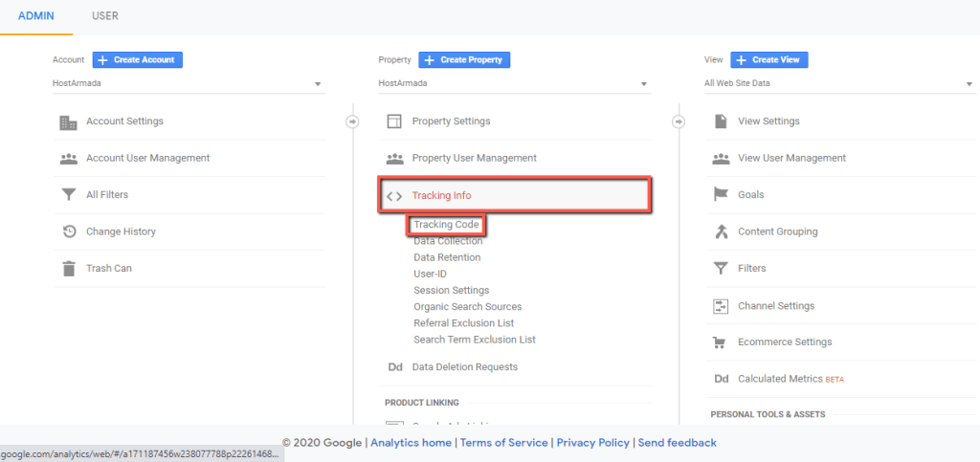Click the Create Account button
The width and height of the screenshot is (980, 462).
click(x=138, y=60)
